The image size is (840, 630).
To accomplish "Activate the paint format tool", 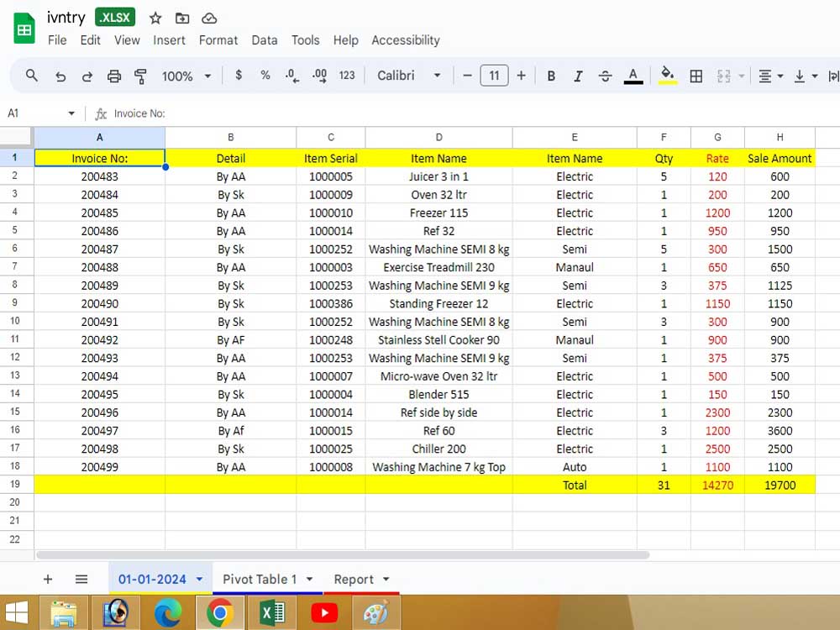I will click(140, 76).
